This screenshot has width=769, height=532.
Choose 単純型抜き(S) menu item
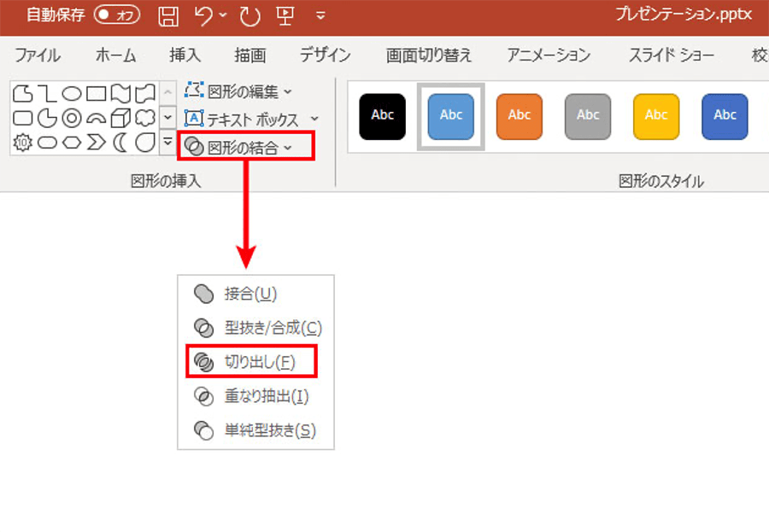[255, 430]
